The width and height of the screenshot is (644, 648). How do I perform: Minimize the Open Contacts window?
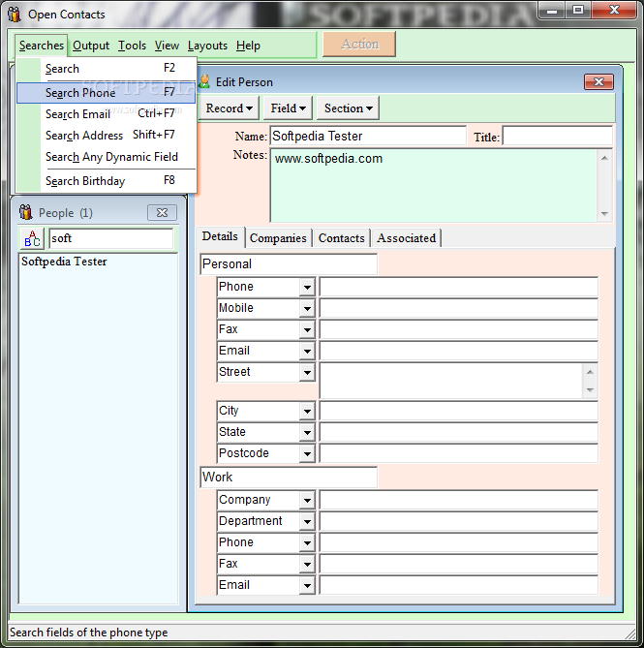pos(551,10)
